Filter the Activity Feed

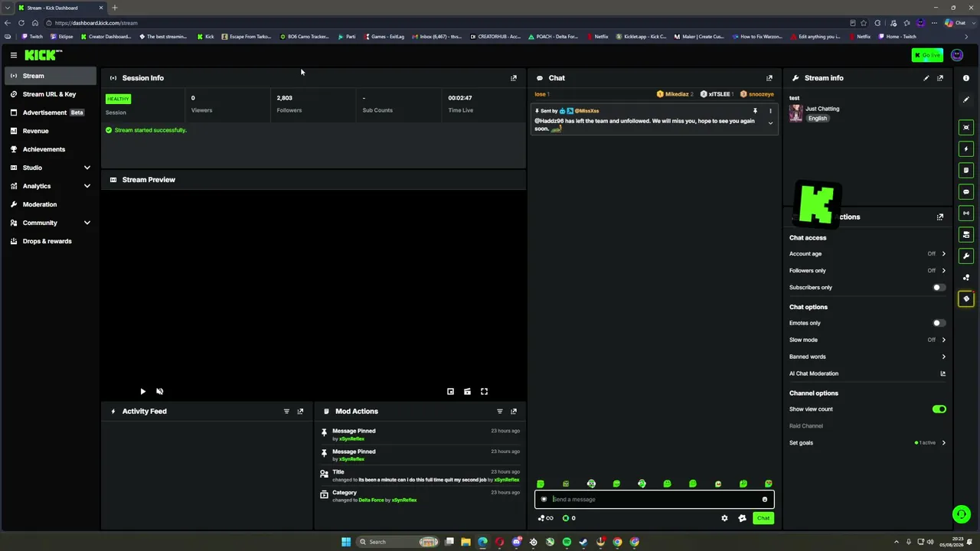tap(286, 412)
